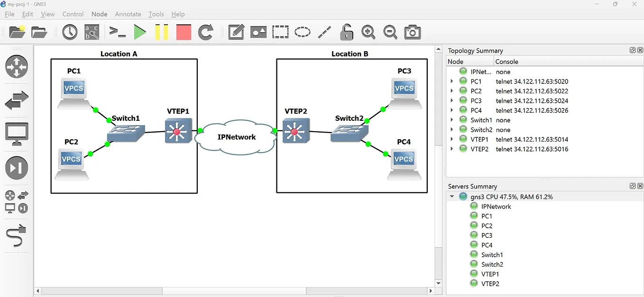Viewport: 644px width, 297px height.
Task: Undock the Topology Summary panel
Action: (x=633, y=50)
